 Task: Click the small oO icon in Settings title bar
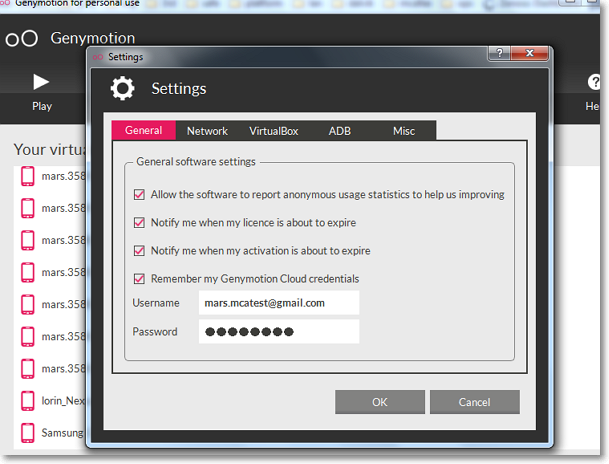97,57
